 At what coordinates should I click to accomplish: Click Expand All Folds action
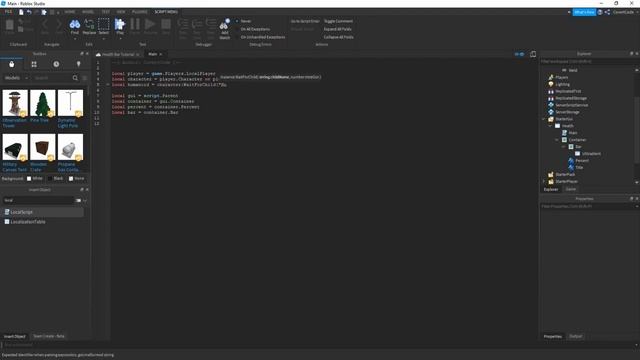[x=338, y=29]
